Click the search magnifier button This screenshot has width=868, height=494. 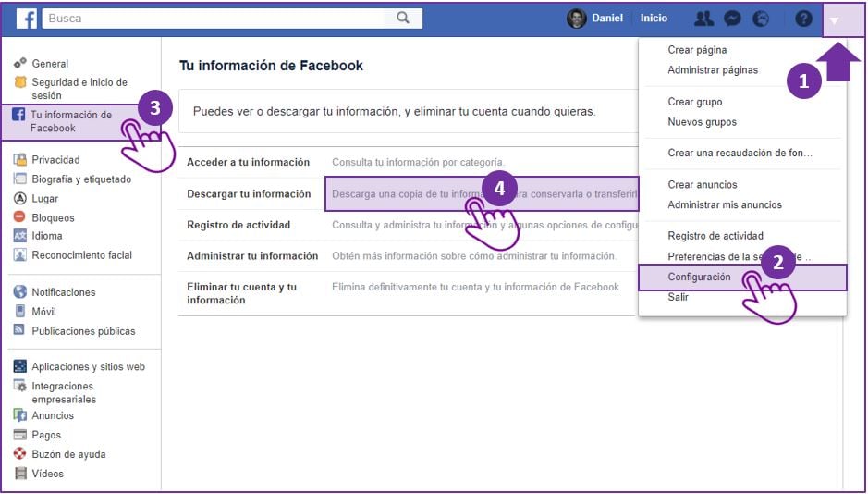(x=403, y=18)
